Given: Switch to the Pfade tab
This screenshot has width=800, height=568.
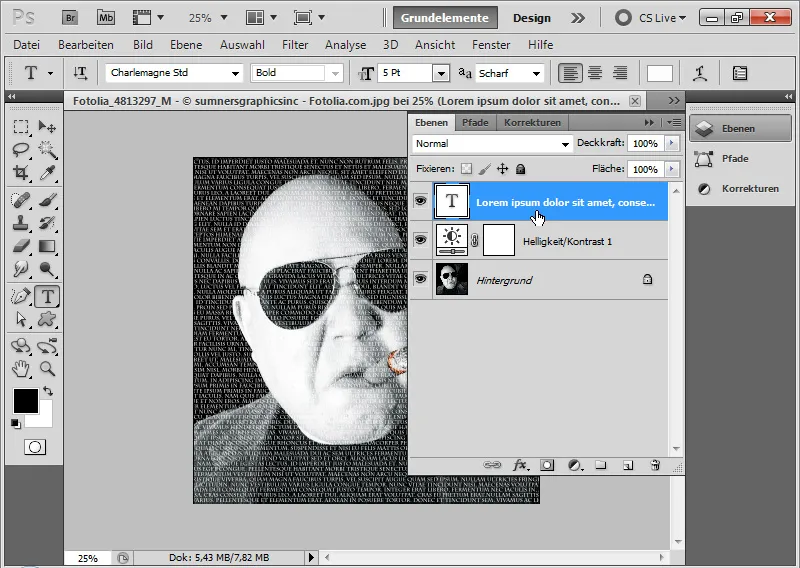Looking at the screenshot, I should click(475, 122).
